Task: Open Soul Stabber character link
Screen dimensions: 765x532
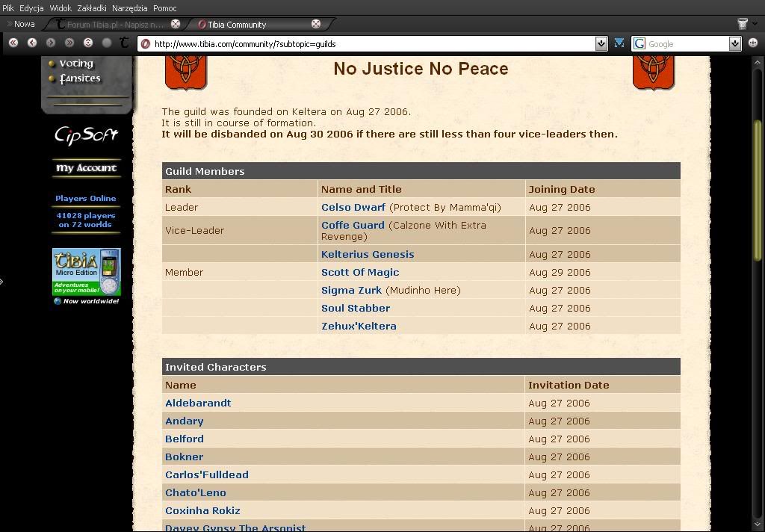Action: [x=356, y=309]
